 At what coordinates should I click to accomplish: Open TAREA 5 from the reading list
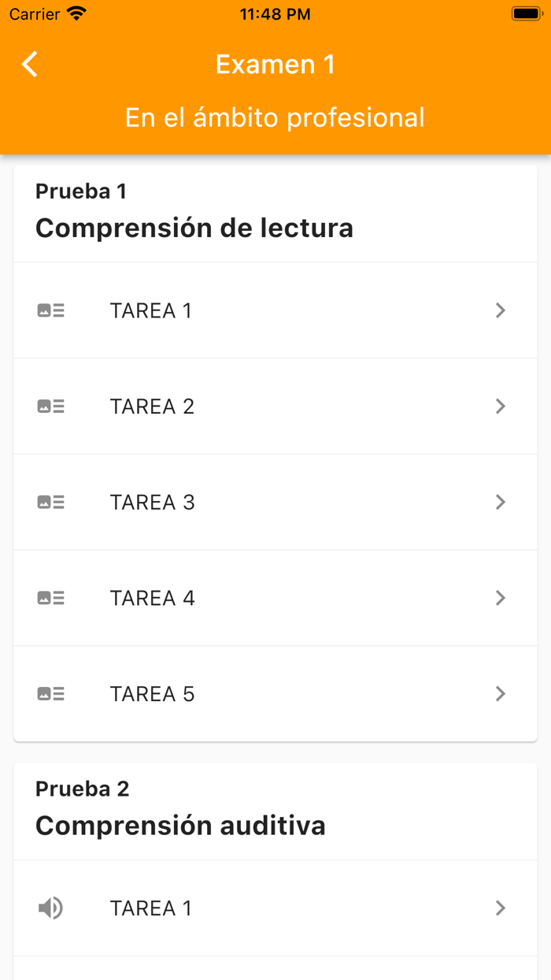[x=501, y=694]
